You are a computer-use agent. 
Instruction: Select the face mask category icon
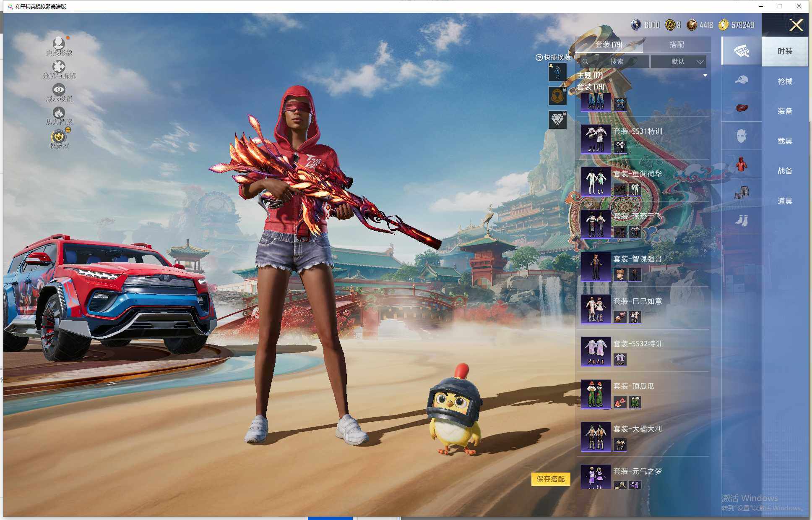tap(741, 136)
